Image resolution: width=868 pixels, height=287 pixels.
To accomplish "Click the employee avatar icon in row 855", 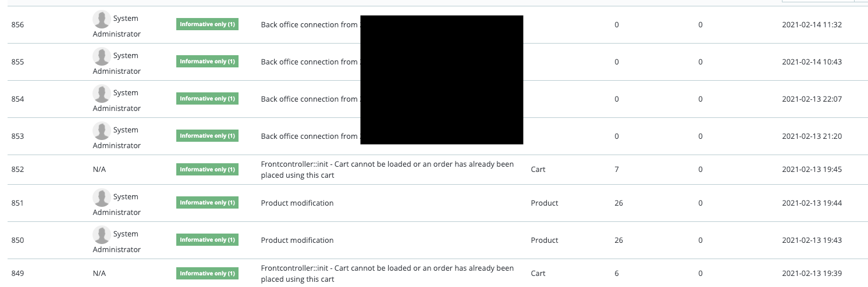I will tap(102, 56).
